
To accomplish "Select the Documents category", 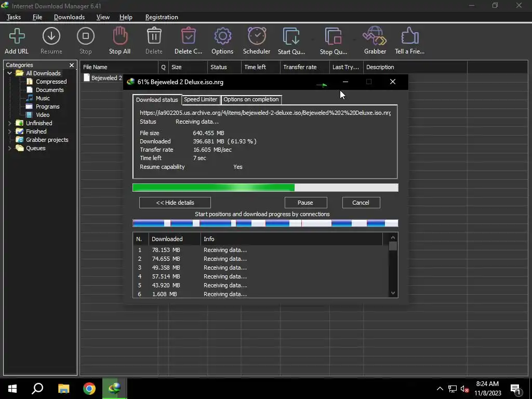I will click(49, 90).
